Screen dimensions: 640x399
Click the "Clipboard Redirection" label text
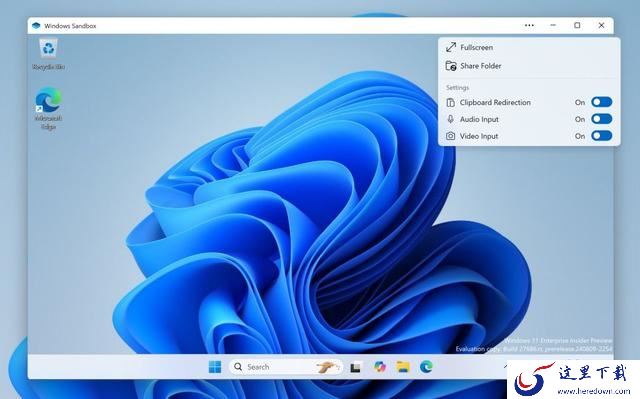(495, 102)
